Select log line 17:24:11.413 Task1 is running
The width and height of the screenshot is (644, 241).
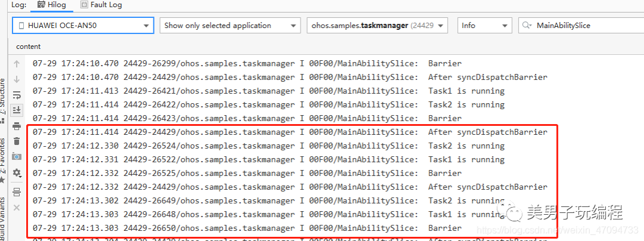(x=268, y=91)
